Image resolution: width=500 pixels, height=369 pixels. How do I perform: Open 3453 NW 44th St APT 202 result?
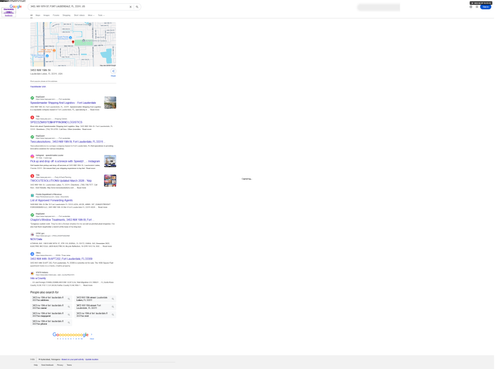(61, 259)
